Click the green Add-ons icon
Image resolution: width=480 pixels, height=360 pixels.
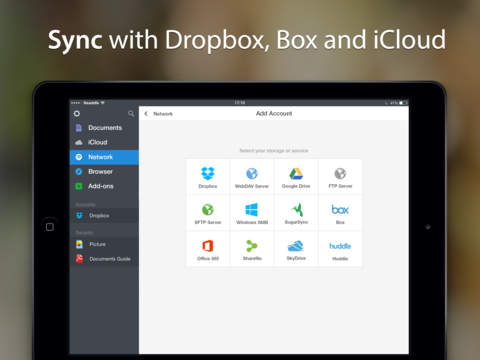(79, 186)
